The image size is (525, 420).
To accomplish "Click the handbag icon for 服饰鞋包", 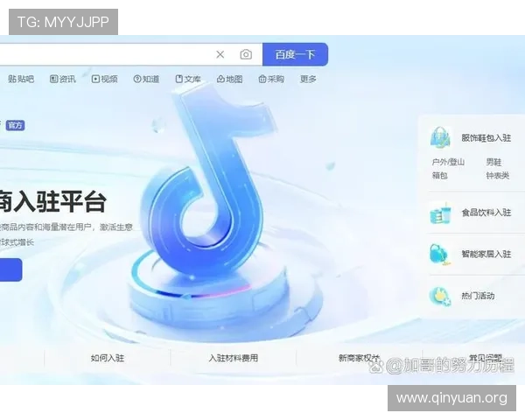I will pos(441,137).
